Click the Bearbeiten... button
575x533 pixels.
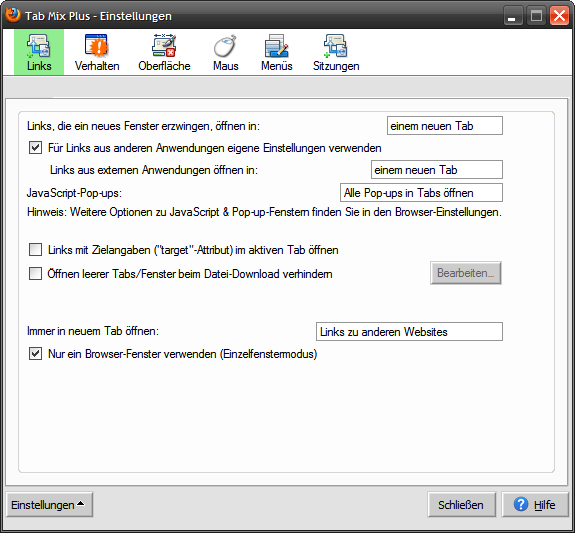tap(466, 273)
